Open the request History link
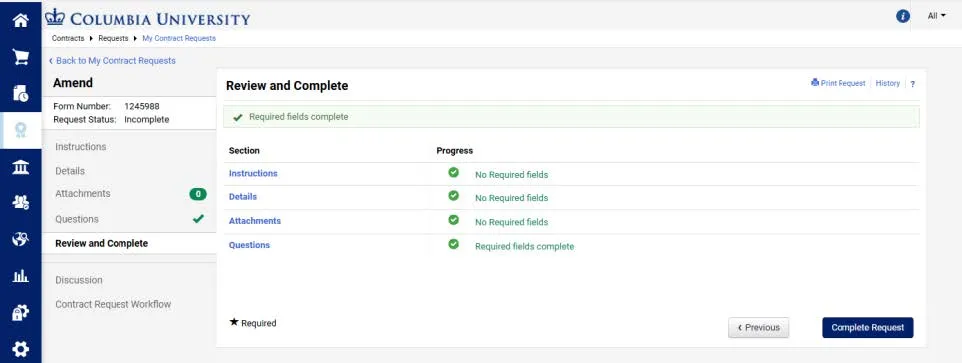The width and height of the screenshot is (962, 363). click(x=888, y=83)
